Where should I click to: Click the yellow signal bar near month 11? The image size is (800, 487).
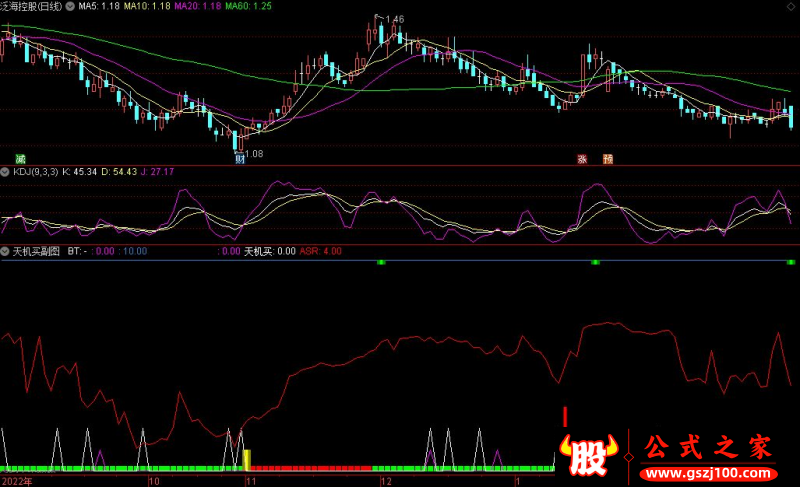(247, 460)
